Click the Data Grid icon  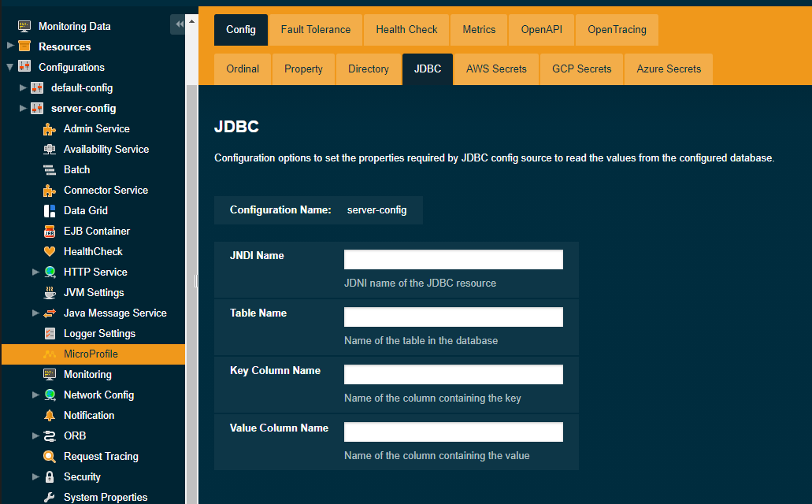pos(50,211)
